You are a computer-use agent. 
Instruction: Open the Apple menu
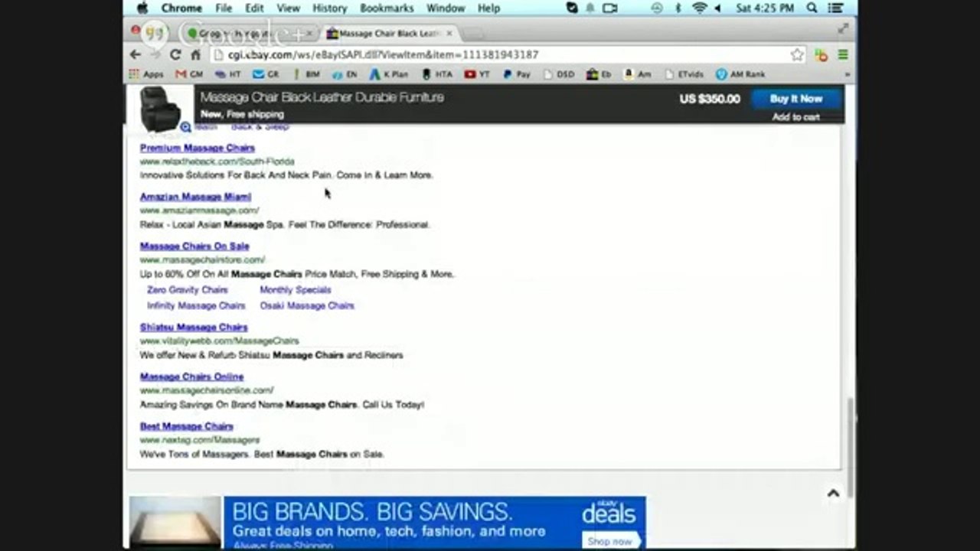[142, 8]
